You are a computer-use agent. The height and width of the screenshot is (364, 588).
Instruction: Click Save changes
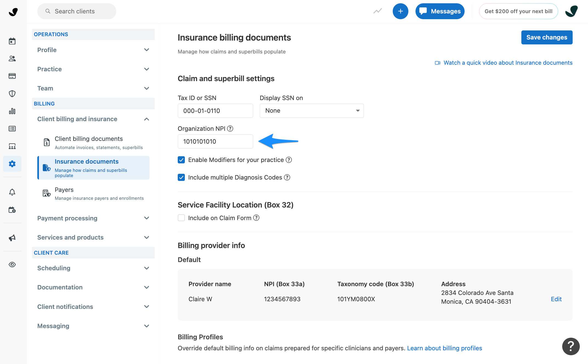point(547,37)
